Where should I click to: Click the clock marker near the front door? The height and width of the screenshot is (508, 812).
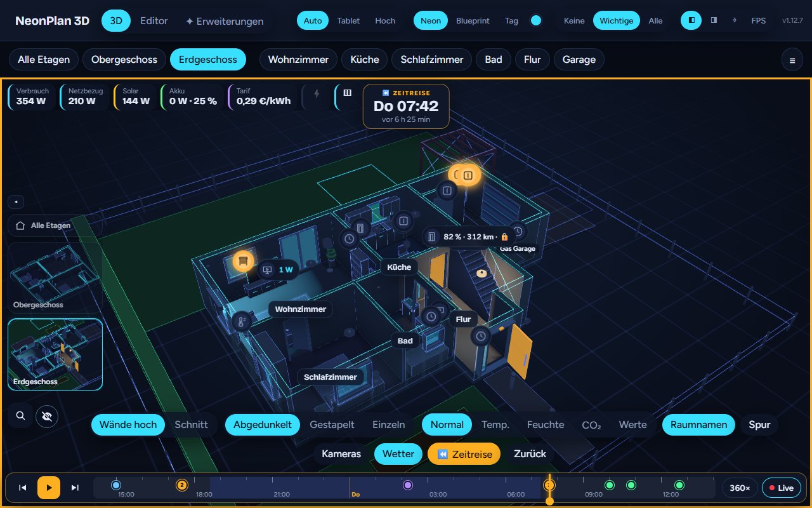click(481, 335)
